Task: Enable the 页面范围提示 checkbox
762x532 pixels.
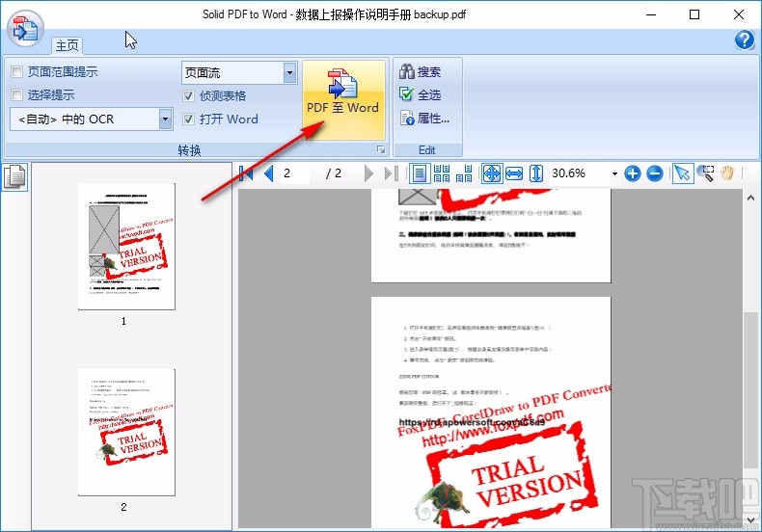Action: pos(16,72)
